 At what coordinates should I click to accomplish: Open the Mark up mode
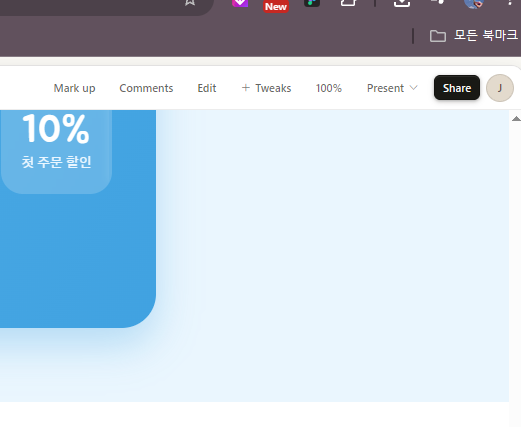pos(74,88)
